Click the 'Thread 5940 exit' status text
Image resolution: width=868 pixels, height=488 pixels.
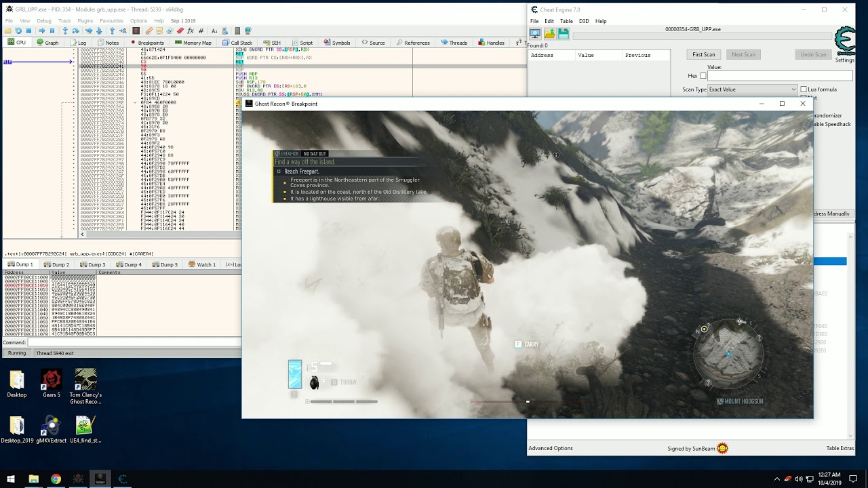click(x=55, y=353)
